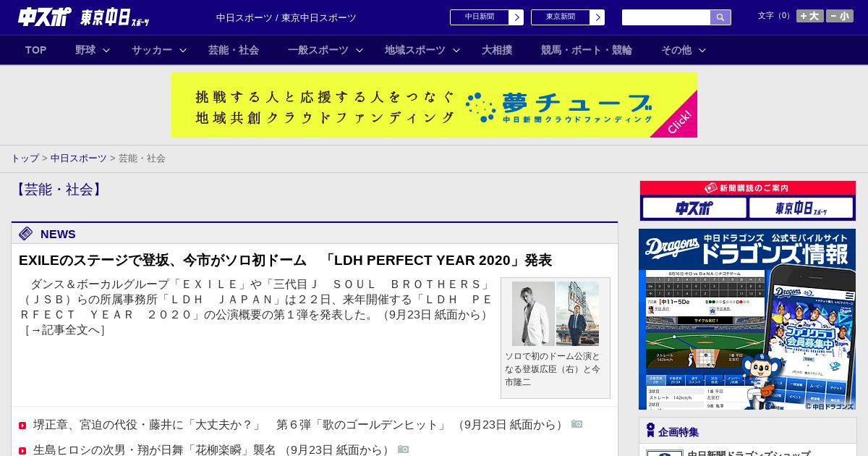
Task: Click NEWS section header icon
Action: click(x=26, y=233)
